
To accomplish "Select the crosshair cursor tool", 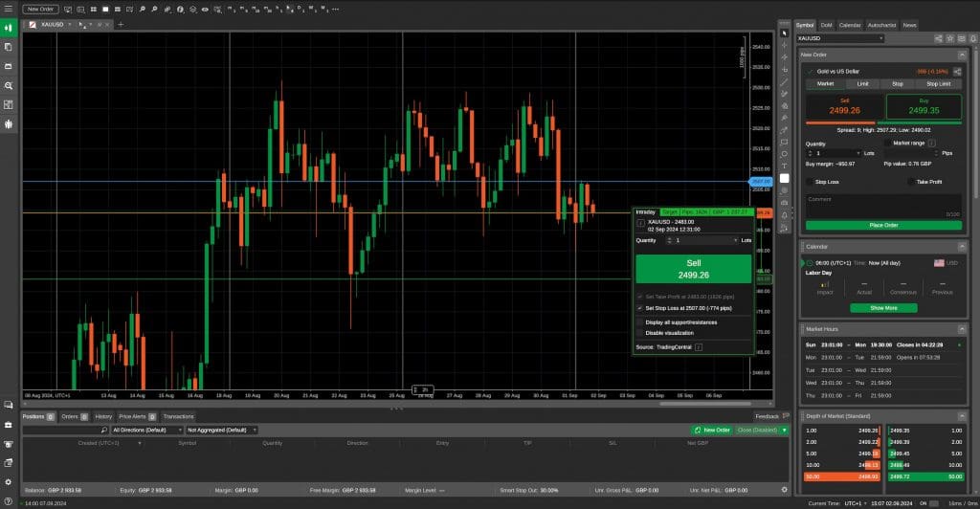I will coord(785,45).
